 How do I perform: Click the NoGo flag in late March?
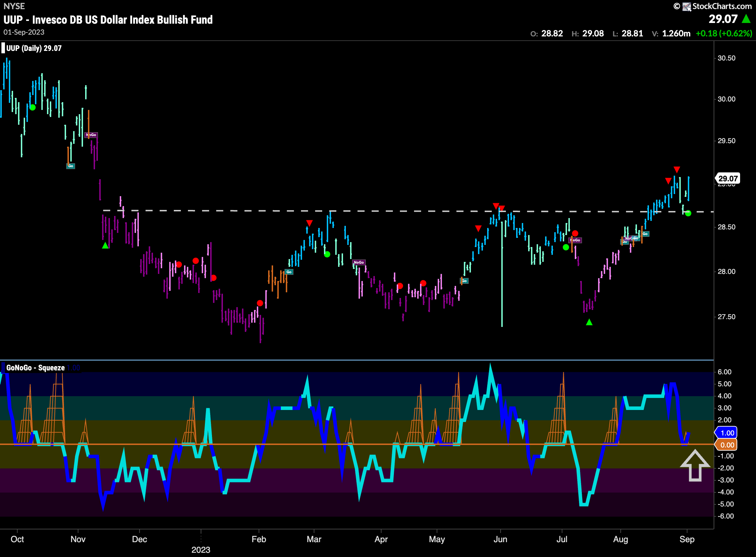pos(359,262)
